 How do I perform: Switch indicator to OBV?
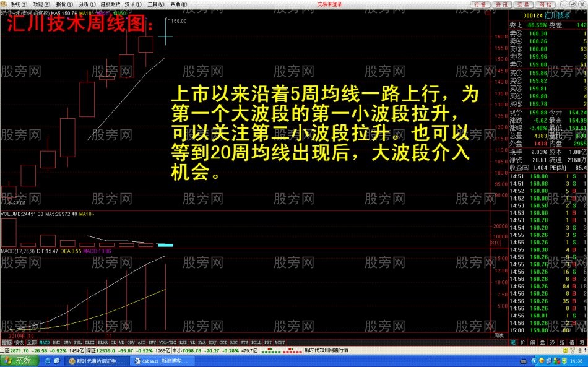131,342
